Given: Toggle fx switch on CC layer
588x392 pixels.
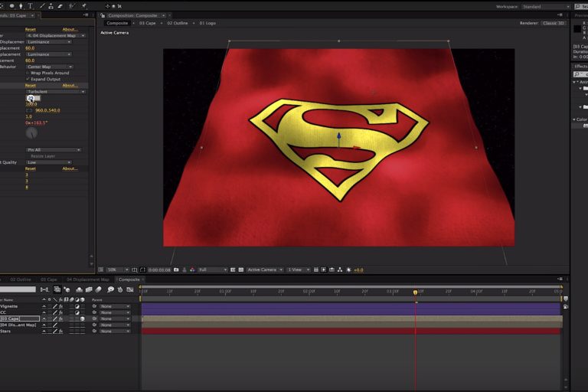Looking at the screenshot, I should (x=60, y=312).
